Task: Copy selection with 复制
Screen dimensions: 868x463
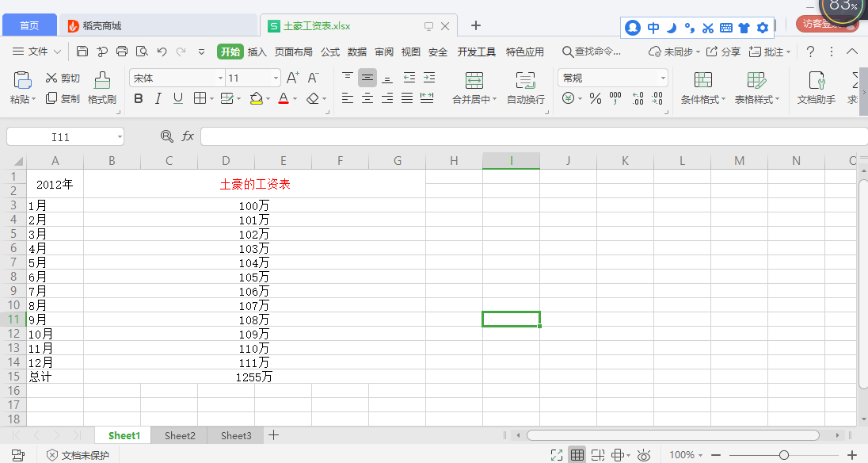Action: (x=63, y=98)
